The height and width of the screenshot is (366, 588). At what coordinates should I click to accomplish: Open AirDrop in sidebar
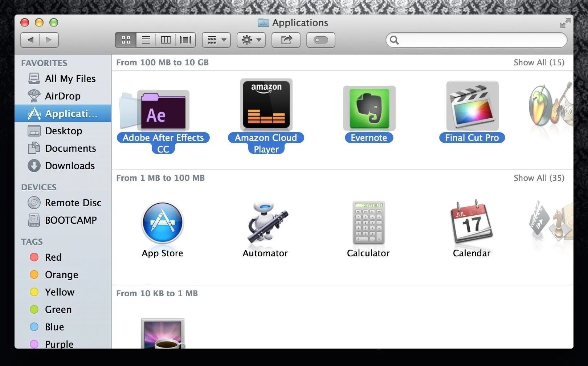click(x=63, y=96)
